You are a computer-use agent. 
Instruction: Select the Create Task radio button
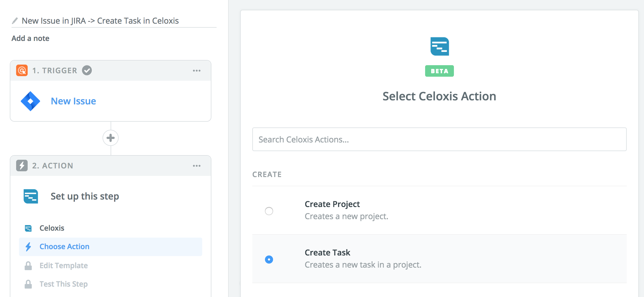(x=269, y=260)
